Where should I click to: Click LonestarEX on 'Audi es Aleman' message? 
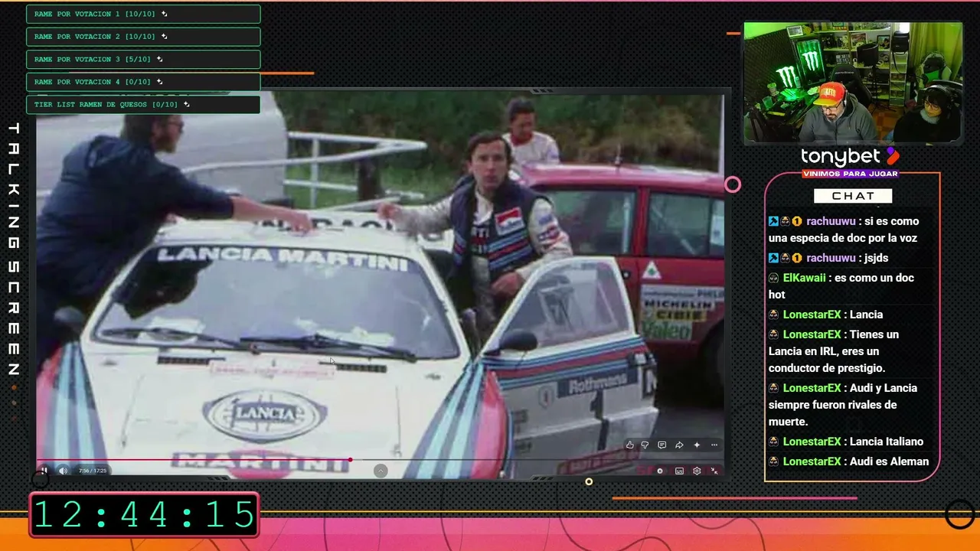[x=812, y=461]
